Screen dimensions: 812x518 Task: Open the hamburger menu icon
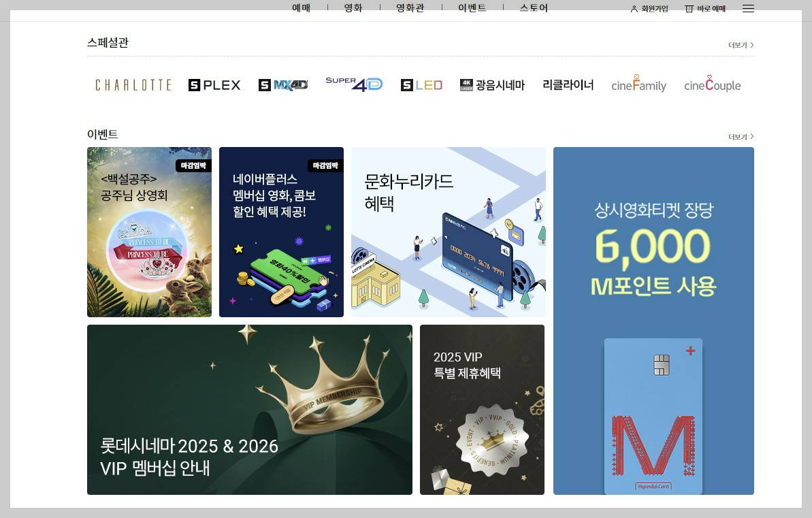[x=748, y=9]
